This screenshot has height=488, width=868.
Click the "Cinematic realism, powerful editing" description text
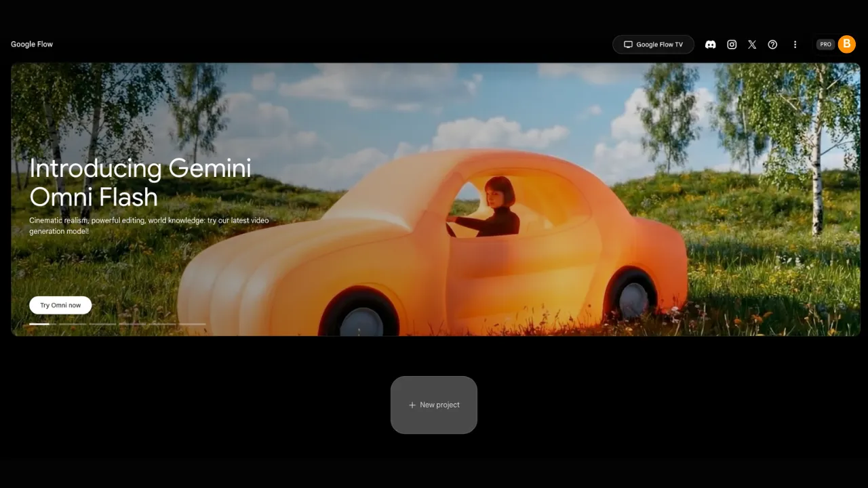(x=149, y=226)
